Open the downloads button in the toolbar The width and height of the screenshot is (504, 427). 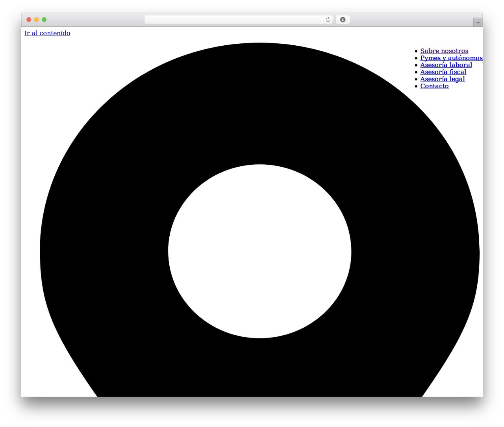(x=343, y=20)
